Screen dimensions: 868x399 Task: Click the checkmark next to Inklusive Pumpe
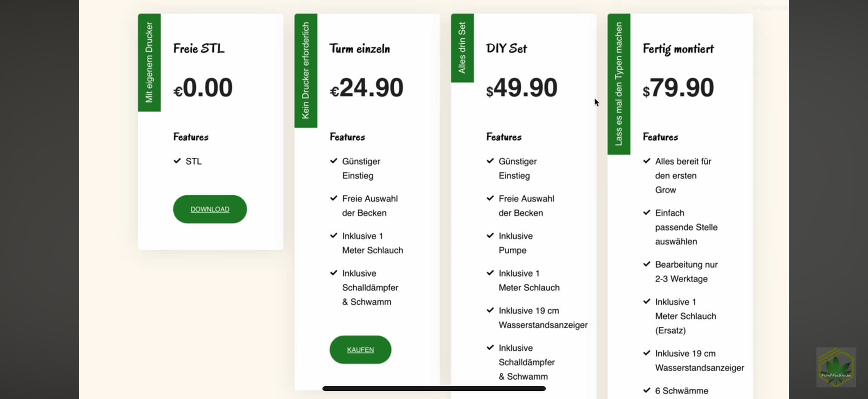point(490,235)
